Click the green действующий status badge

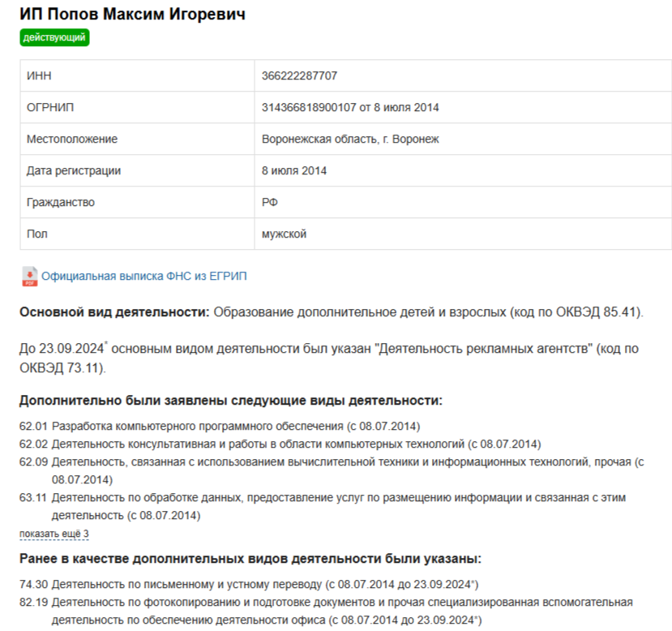[x=54, y=37]
